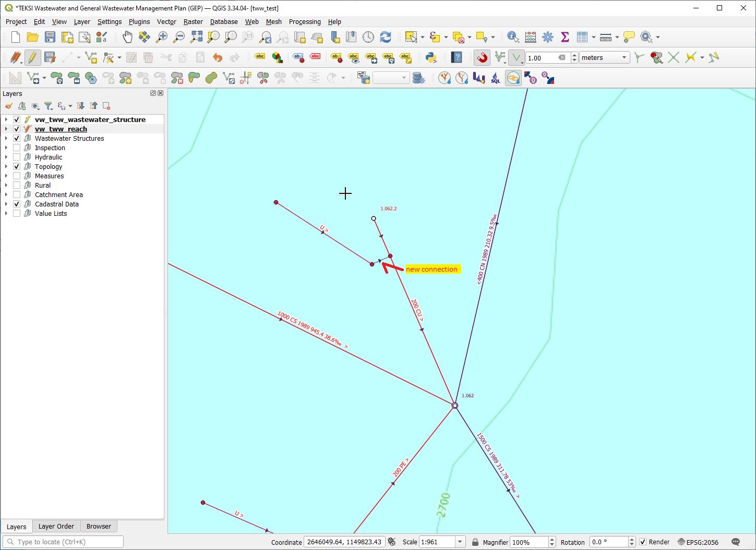
Task: Enable snapping with the magnet icon
Action: click(482, 58)
